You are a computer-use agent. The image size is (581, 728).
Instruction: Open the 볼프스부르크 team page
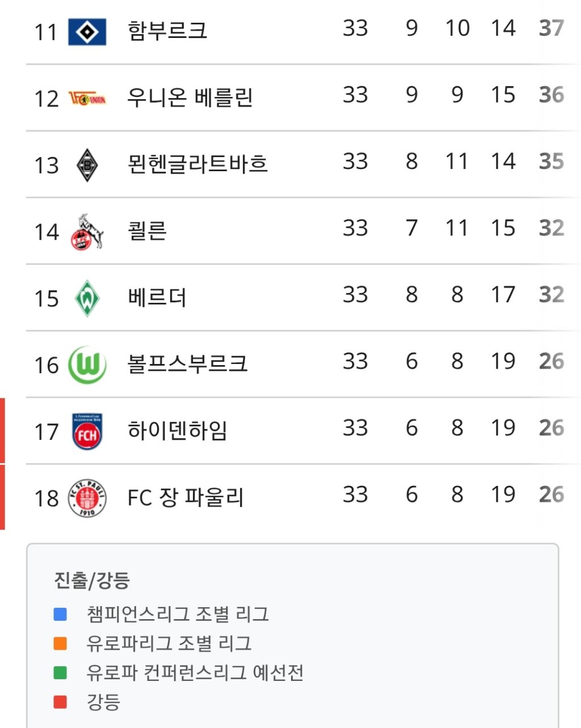click(188, 363)
